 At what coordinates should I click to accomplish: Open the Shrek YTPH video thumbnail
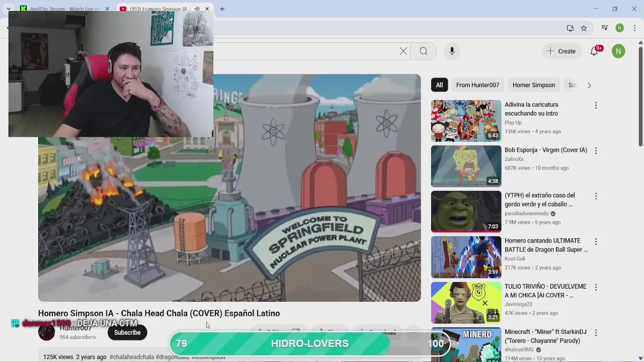pos(466,212)
